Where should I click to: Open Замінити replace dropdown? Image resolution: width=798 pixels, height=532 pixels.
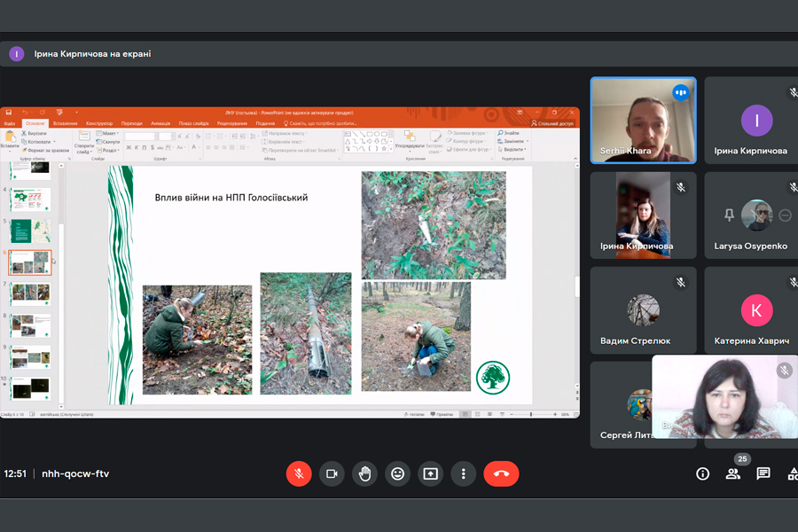tap(528, 141)
